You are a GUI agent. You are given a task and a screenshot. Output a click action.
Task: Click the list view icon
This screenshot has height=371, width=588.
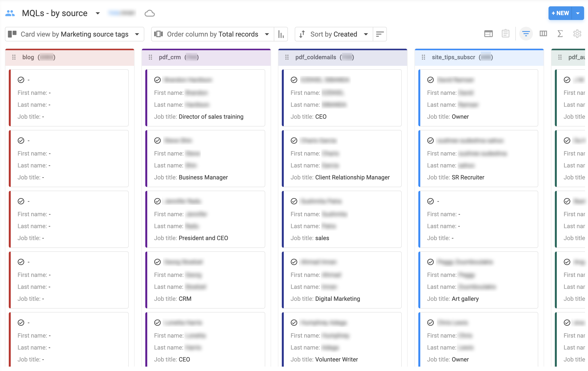point(506,34)
